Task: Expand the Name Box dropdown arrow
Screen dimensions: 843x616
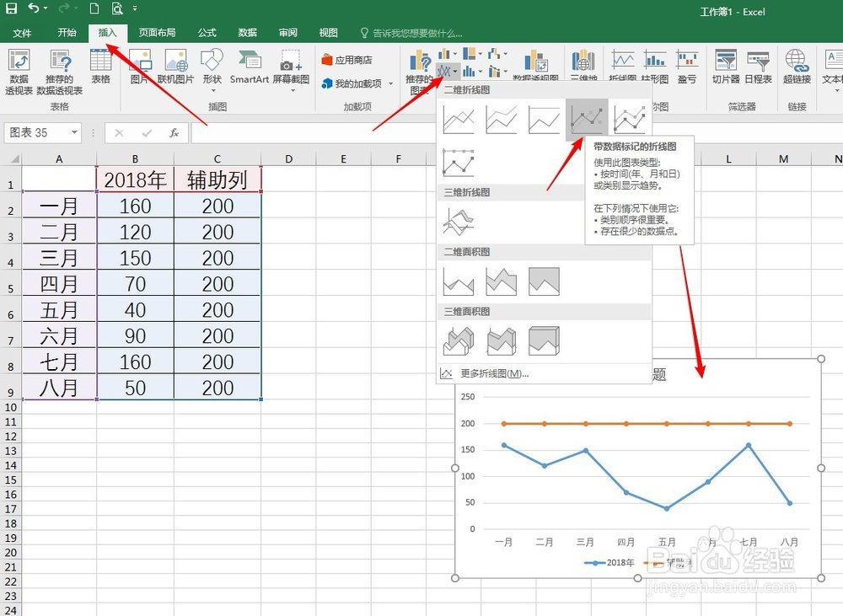Action: pyautogui.click(x=74, y=132)
